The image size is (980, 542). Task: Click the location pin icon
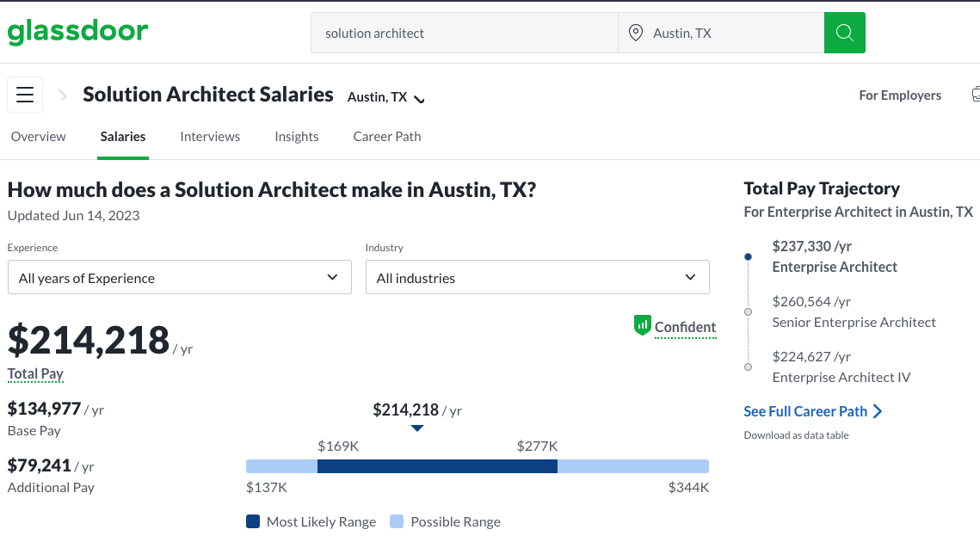(636, 33)
